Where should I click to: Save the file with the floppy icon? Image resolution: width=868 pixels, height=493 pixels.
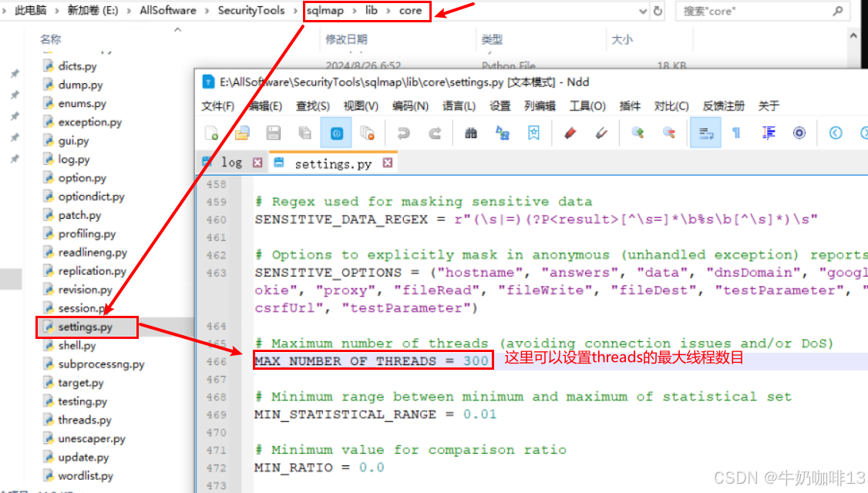coord(274,133)
